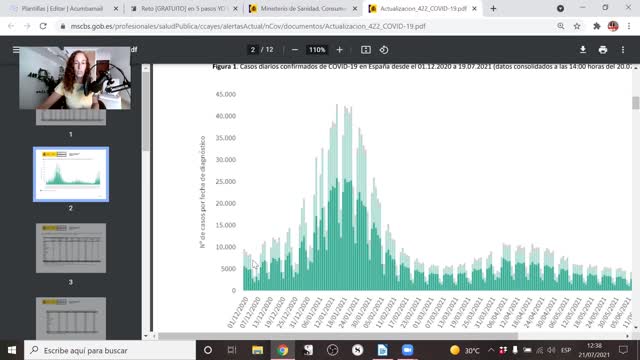The width and height of the screenshot is (640, 360).
Task: Go forward in browser history
Action: click(x=27, y=26)
